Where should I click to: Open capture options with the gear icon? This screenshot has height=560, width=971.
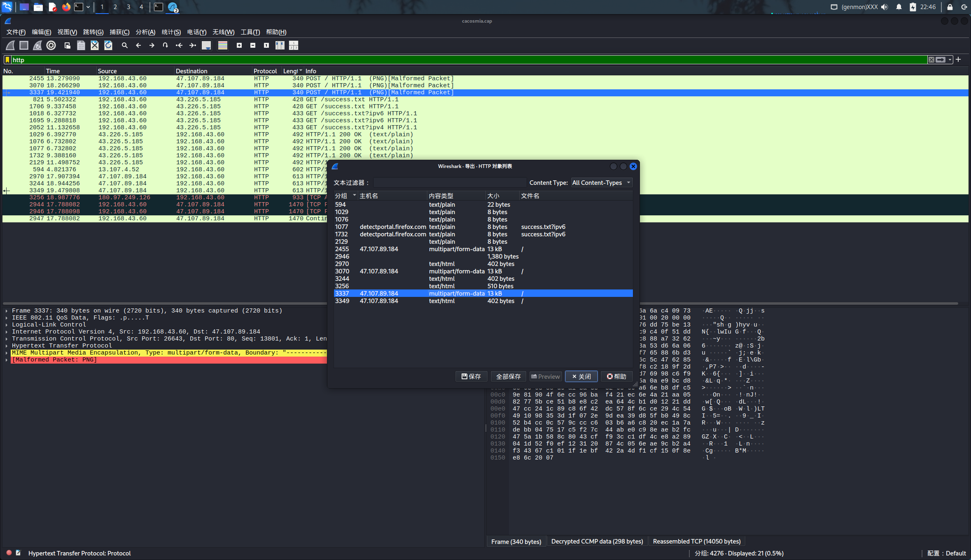pyautogui.click(x=51, y=45)
